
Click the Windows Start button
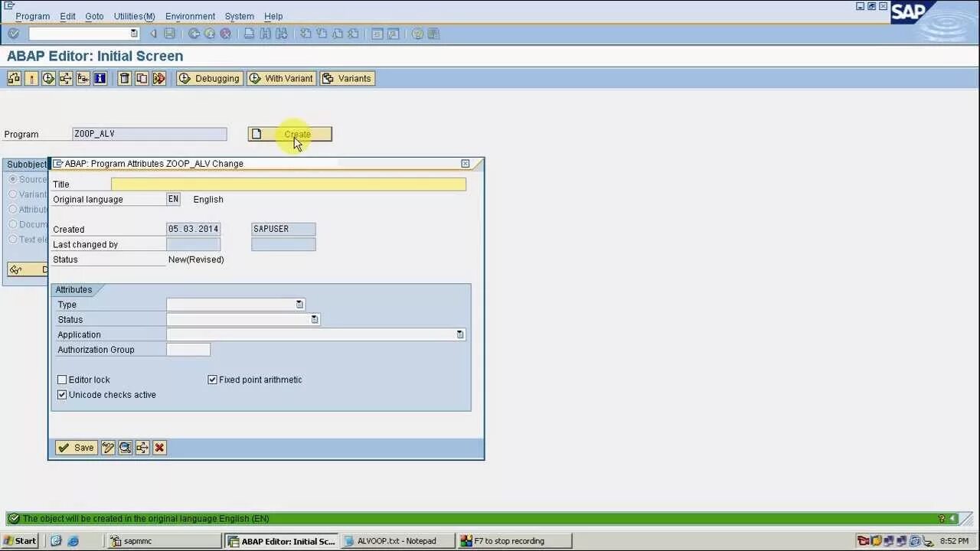(20, 541)
